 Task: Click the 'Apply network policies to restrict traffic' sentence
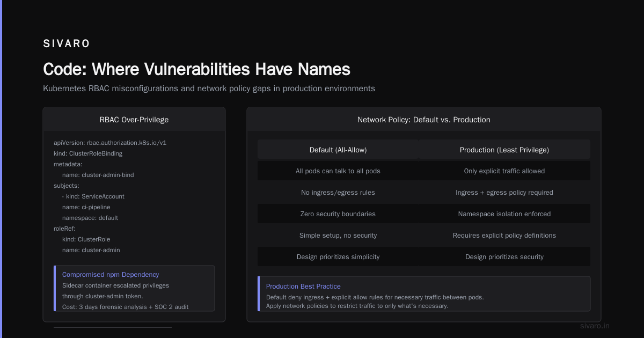(x=357, y=306)
